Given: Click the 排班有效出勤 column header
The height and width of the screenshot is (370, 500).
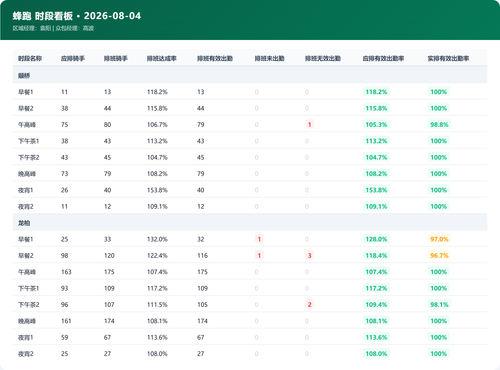Looking at the screenshot, I should (215, 58).
